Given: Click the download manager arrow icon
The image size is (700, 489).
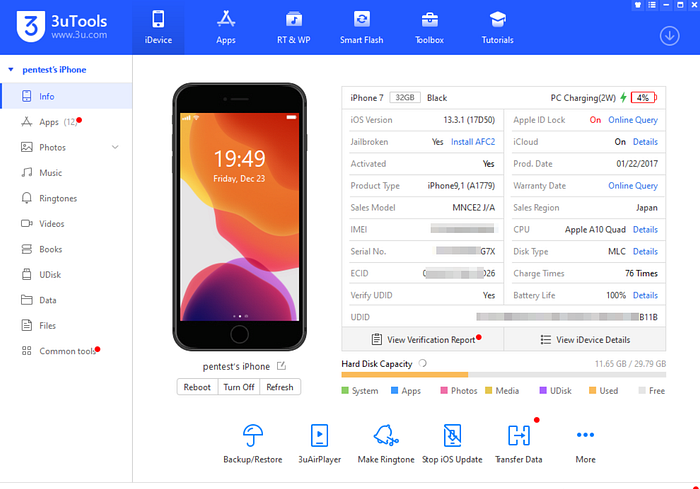Looking at the screenshot, I should (669, 36).
